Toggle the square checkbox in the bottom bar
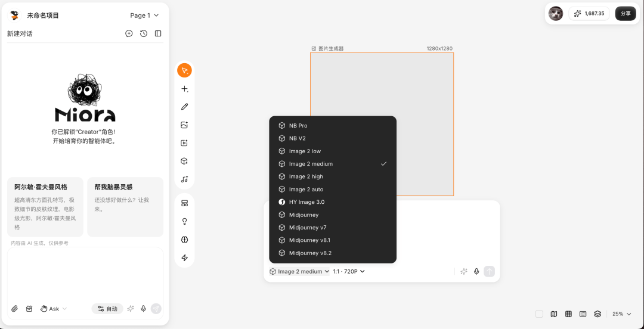Viewport: 644px width, 329px height. coord(539,314)
